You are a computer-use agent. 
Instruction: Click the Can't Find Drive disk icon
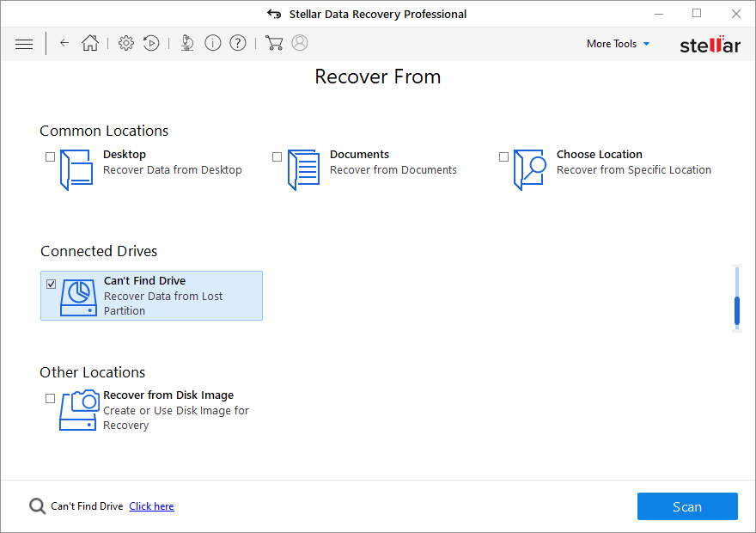pyautogui.click(x=78, y=297)
